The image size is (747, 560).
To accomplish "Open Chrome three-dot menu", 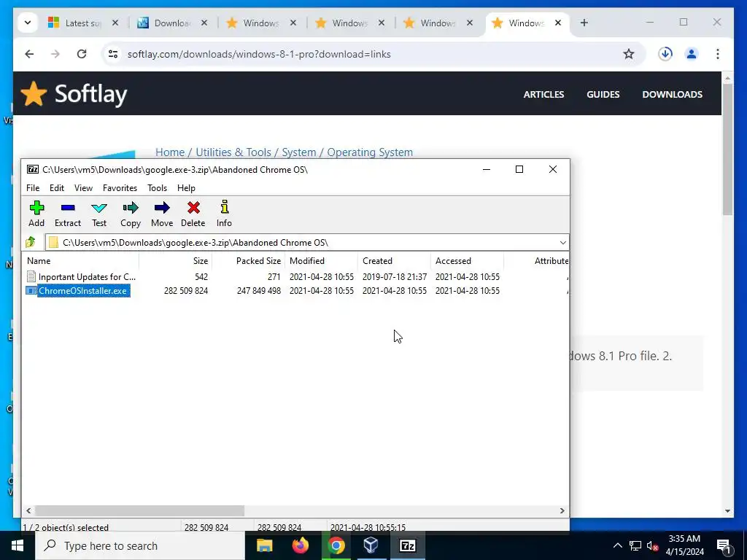I will [718, 54].
